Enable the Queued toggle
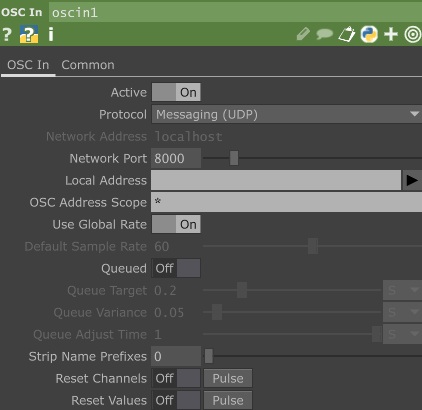The width and height of the screenshot is (422, 410). (176, 268)
